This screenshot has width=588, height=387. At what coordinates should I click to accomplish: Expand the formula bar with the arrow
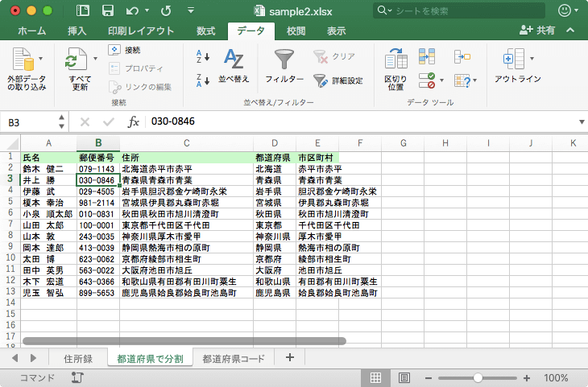pyautogui.click(x=582, y=121)
